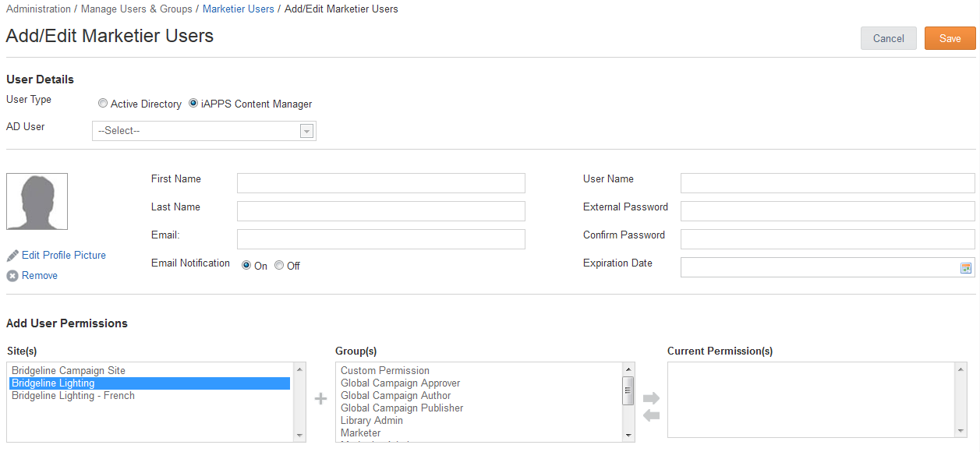Select Global Campaign Author group
Viewport: 980px width, 452px height.
[395, 396]
